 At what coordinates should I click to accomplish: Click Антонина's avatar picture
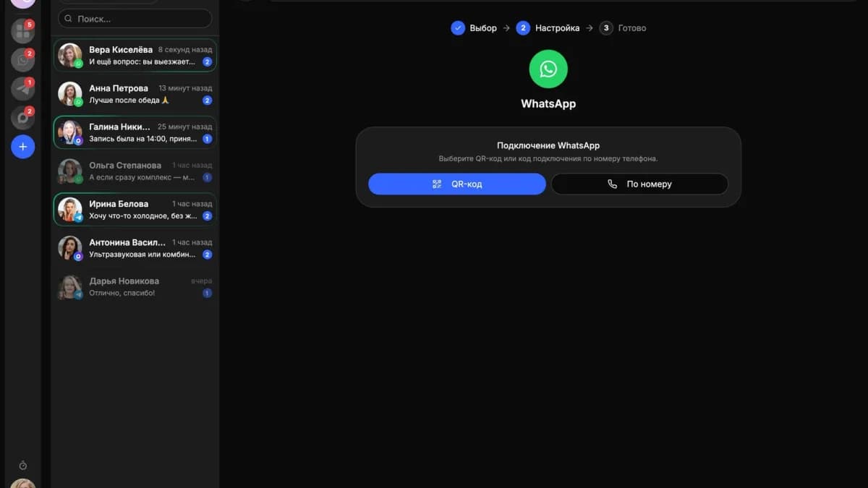(70, 248)
